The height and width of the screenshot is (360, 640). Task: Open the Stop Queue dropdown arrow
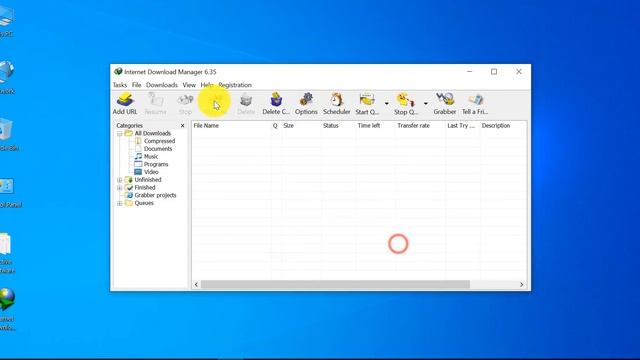[x=425, y=104]
